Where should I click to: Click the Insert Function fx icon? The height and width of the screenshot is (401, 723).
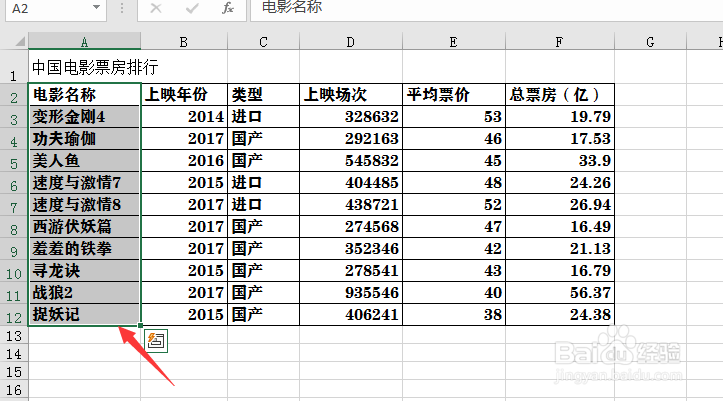228,8
